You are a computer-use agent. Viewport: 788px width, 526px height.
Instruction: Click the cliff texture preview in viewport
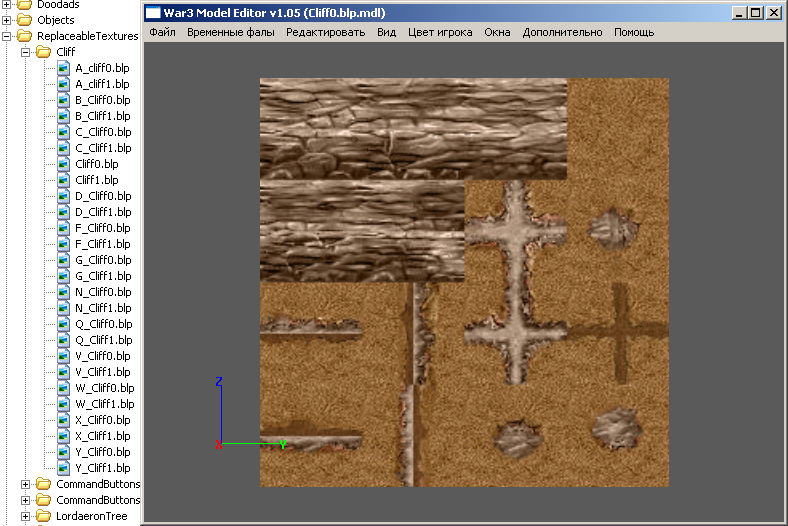pyautogui.click(x=464, y=282)
